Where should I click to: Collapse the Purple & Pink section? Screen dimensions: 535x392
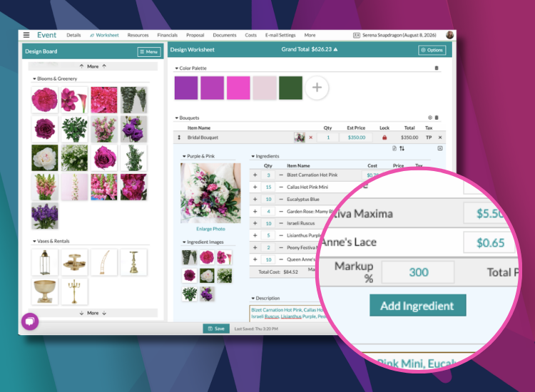point(184,156)
